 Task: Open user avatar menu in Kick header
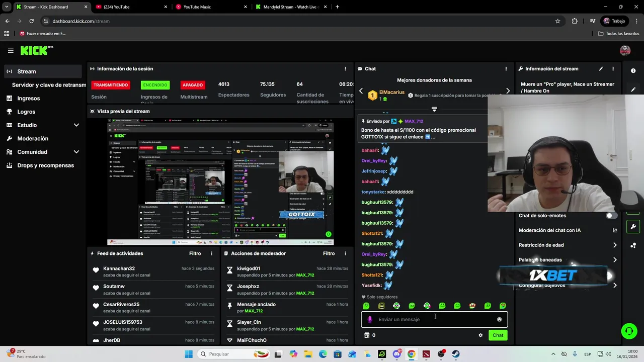tap(625, 50)
